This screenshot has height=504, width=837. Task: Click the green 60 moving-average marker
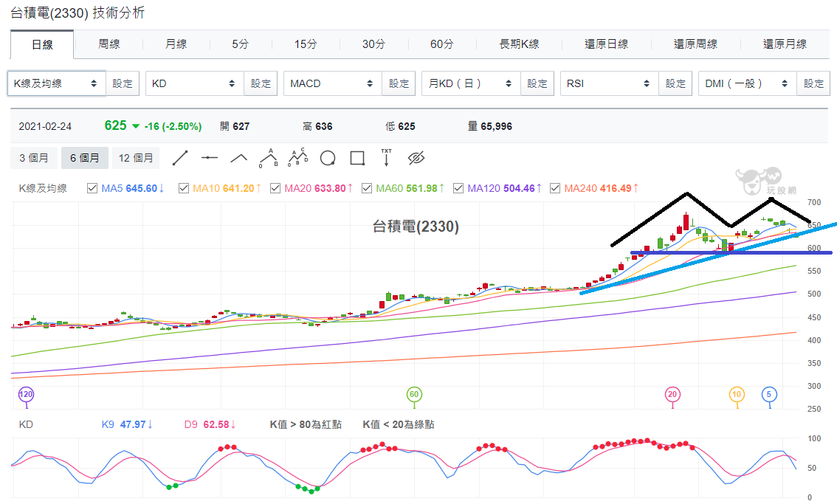[x=414, y=395]
